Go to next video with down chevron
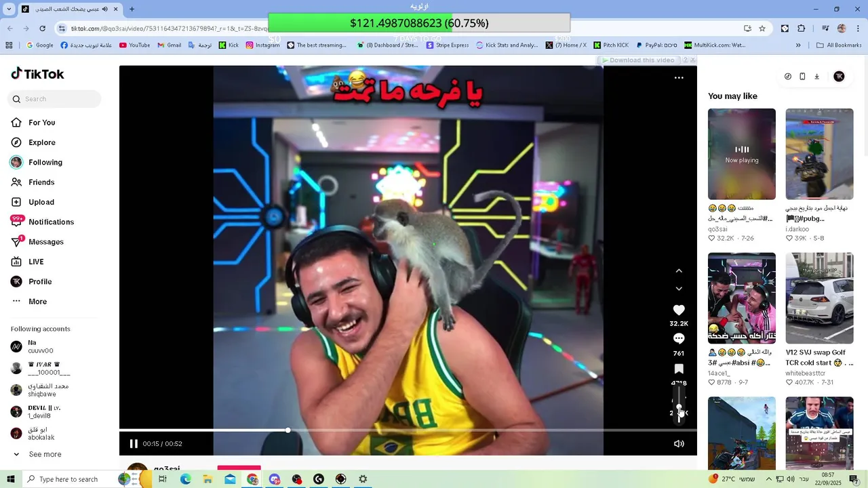The image size is (868, 488). [x=679, y=289]
